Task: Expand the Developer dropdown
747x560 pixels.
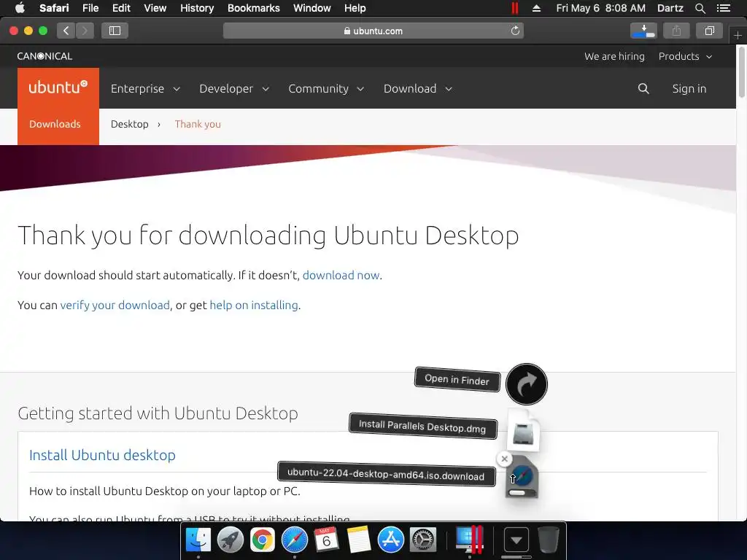Action: click(234, 88)
